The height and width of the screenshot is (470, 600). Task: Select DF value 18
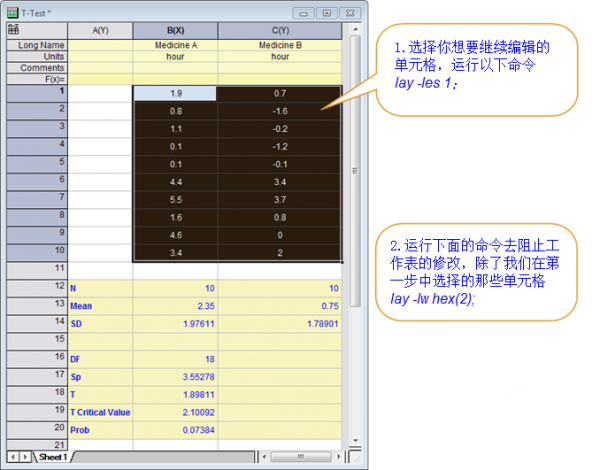(175, 359)
